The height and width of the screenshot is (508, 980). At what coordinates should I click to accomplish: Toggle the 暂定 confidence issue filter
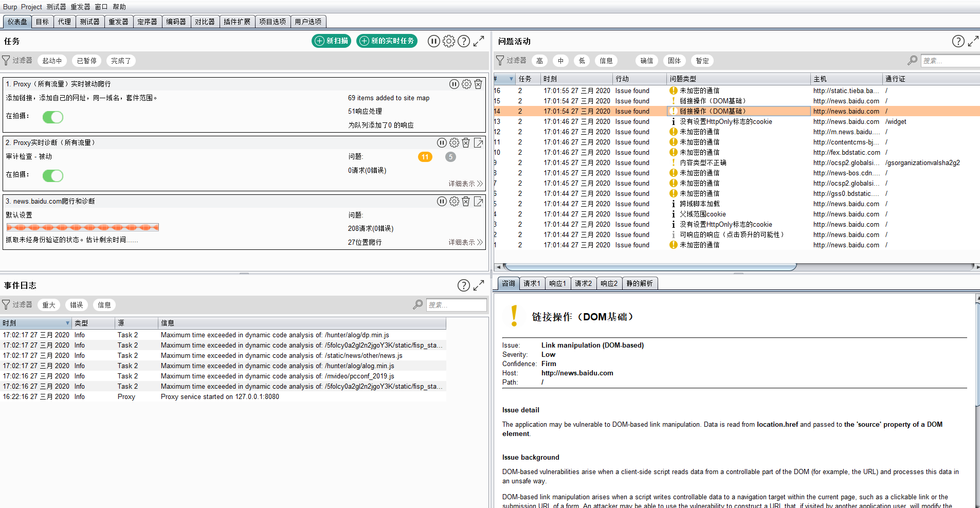coord(702,61)
